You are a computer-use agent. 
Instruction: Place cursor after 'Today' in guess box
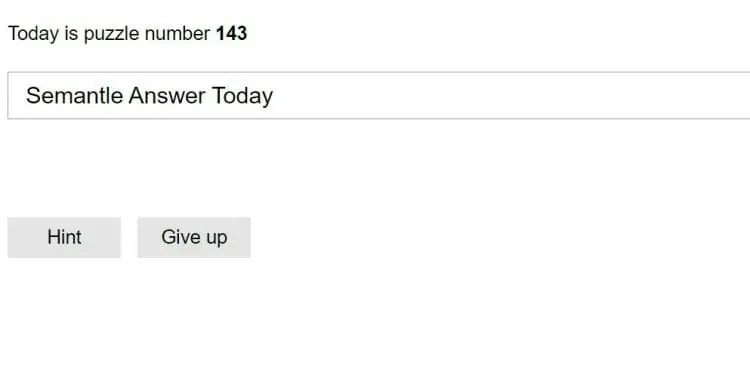coord(274,95)
